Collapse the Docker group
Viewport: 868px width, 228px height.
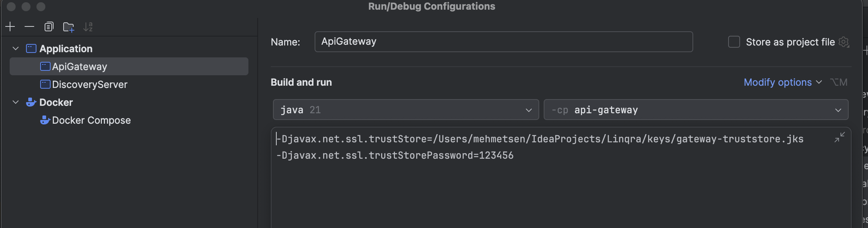click(16, 102)
